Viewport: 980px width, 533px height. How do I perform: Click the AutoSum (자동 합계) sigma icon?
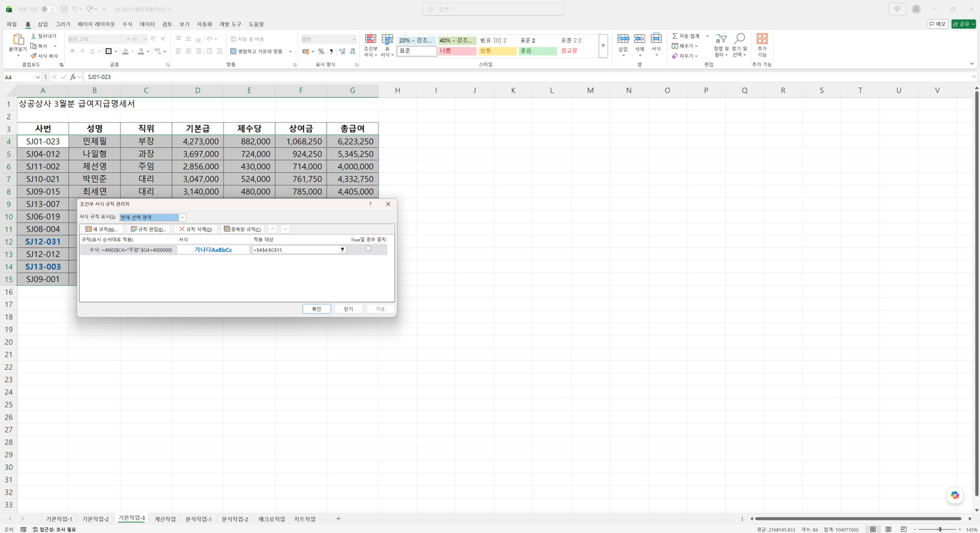[675, 36]
